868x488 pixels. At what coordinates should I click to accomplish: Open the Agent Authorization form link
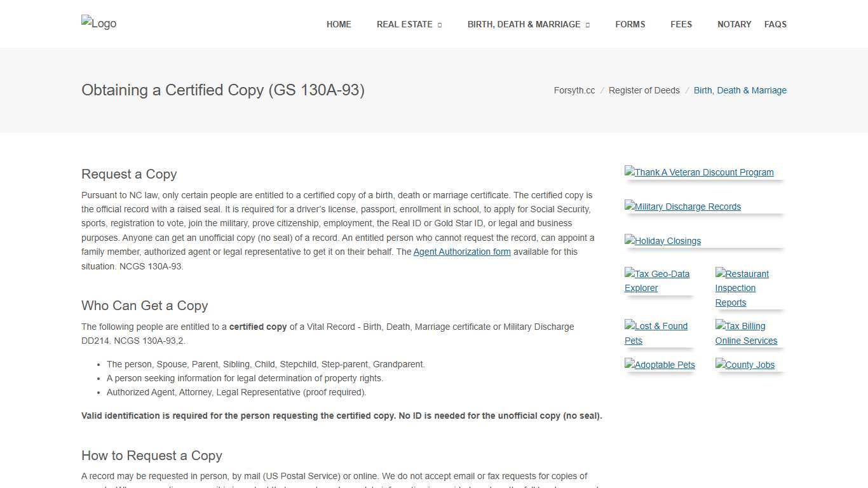click(462, 252)
